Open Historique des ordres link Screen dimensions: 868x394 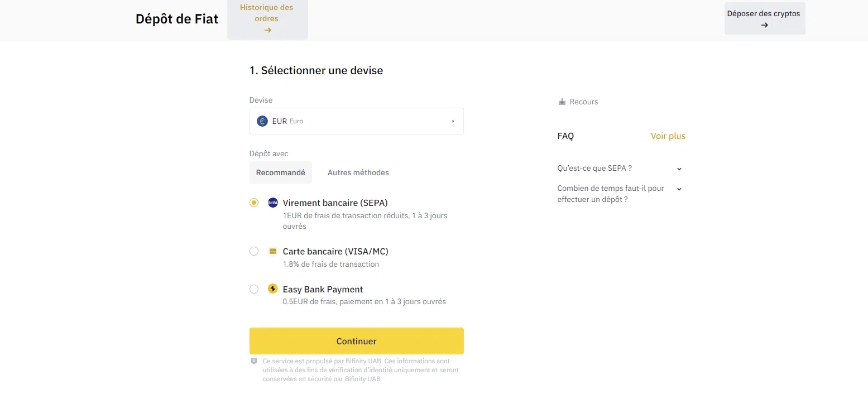coord(267,19)
